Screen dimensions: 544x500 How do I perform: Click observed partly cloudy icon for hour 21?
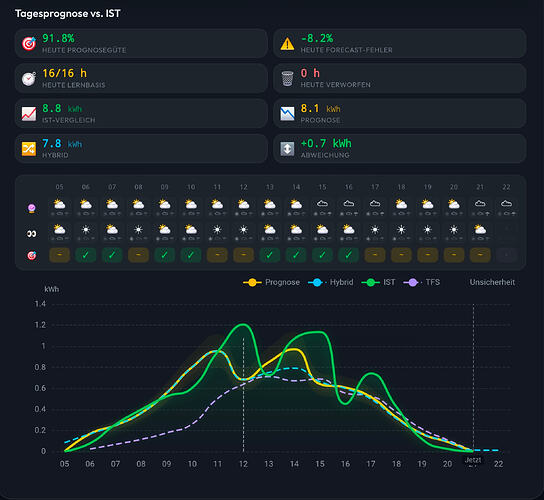[480, 229]
